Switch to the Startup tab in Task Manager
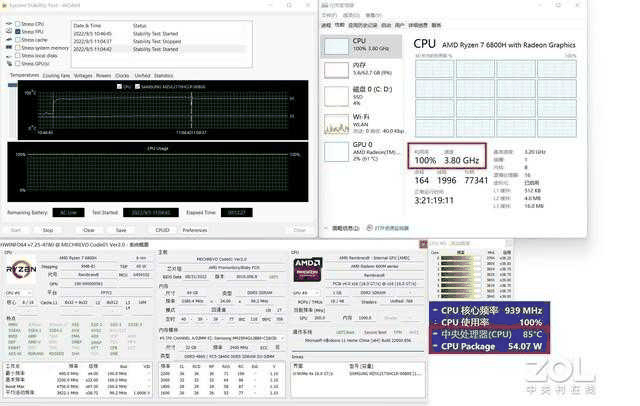This screenshot has height=406, width=640. tap(386, 25)
